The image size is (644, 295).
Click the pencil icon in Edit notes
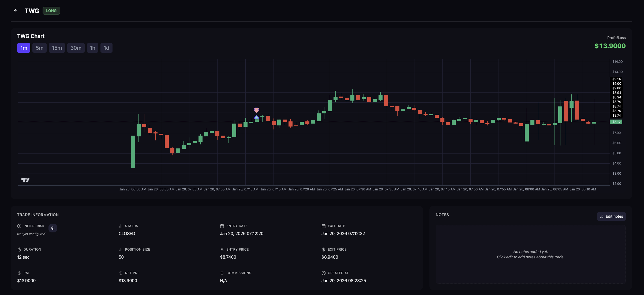(x=602, y=216)
